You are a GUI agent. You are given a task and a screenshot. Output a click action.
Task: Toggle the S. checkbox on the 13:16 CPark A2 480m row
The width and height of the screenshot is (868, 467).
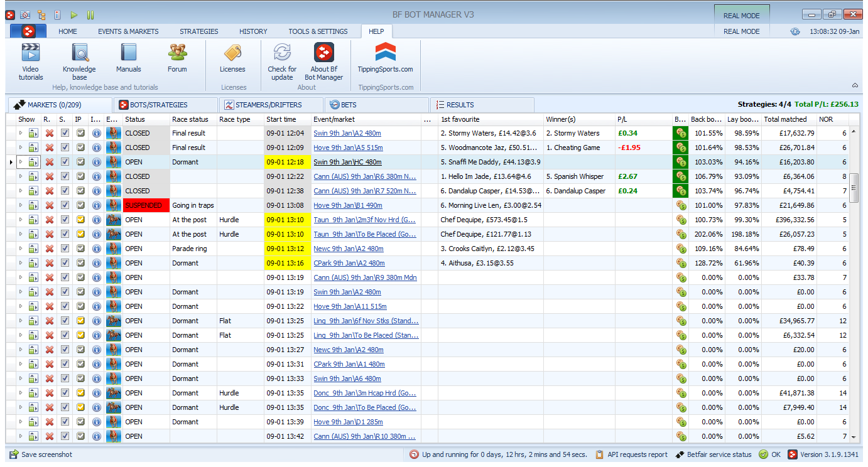pos(65,263)
